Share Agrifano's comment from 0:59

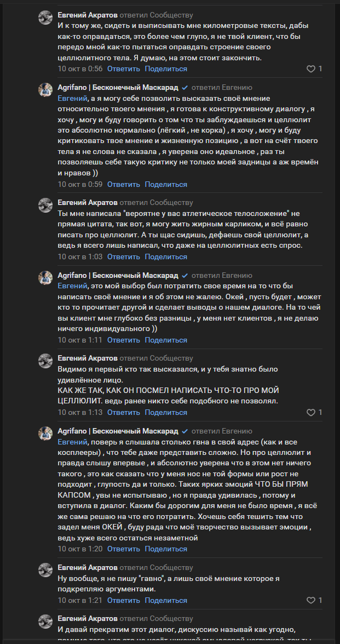click(x=166, y=185)
